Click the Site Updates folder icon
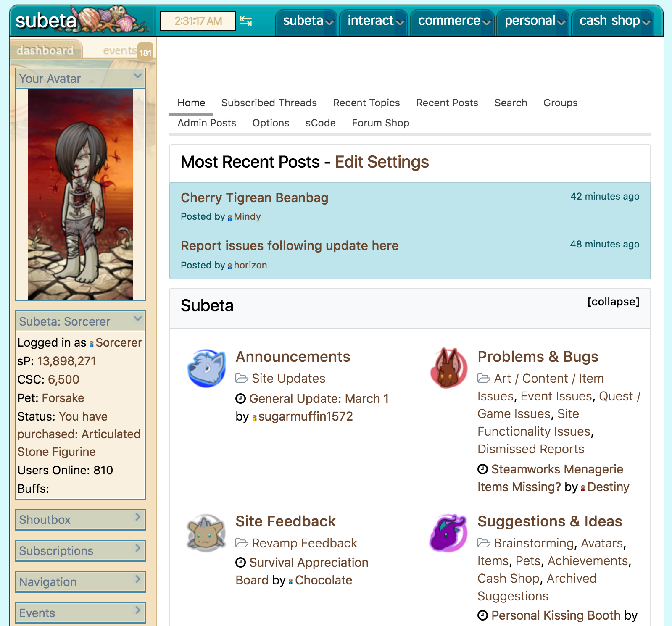Image resolution: width=672 pixels, height=626 pixels. [242, 379]
